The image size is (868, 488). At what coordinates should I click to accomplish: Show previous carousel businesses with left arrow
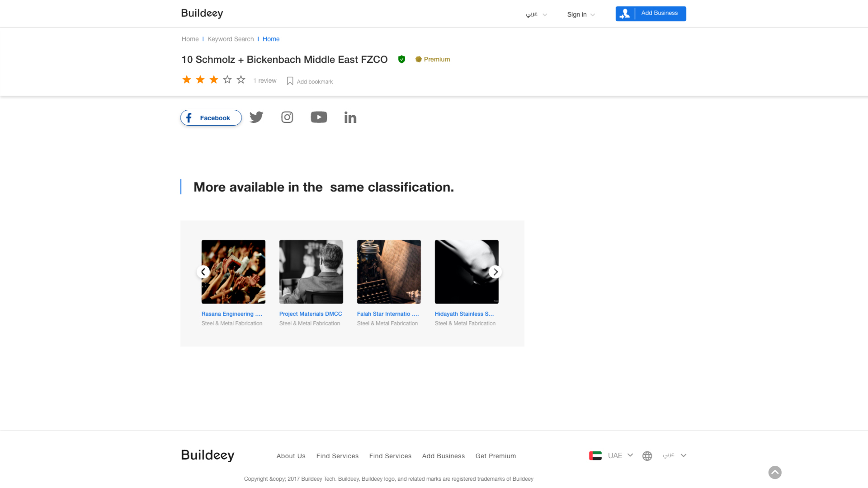(x=203, y=272)
